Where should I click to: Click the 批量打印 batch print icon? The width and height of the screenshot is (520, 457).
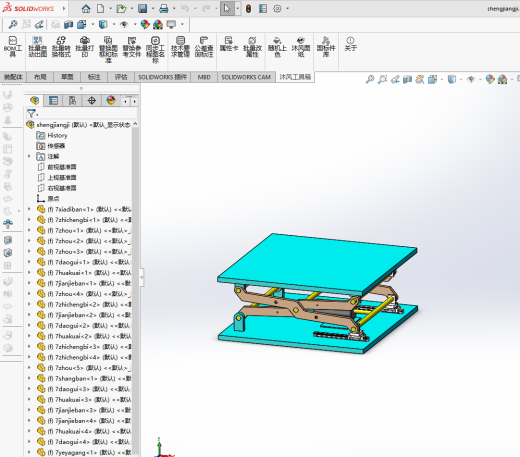tap(85, 46)
